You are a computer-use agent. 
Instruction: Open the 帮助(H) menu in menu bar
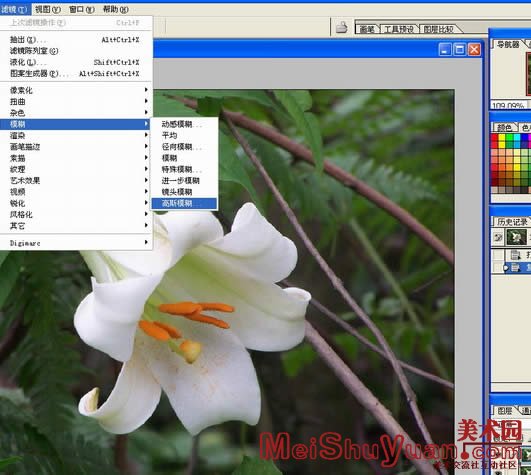point(115,9)
